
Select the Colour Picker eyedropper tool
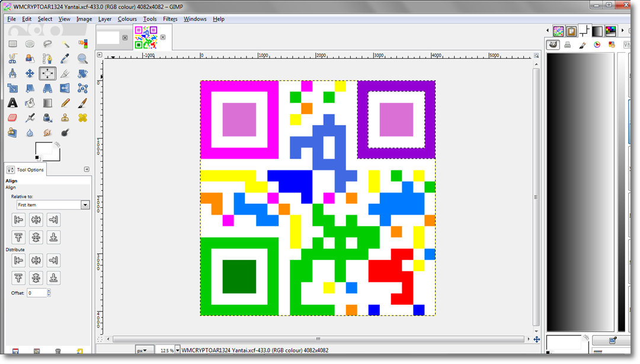(65, 59)
